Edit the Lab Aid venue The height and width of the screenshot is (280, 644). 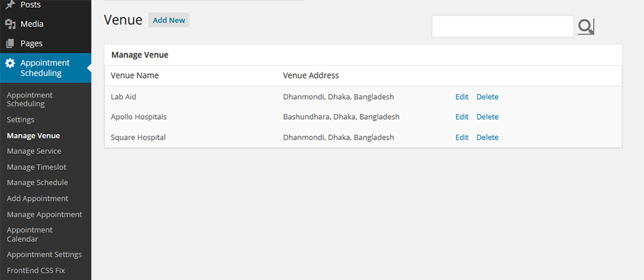tap(462, 97)
